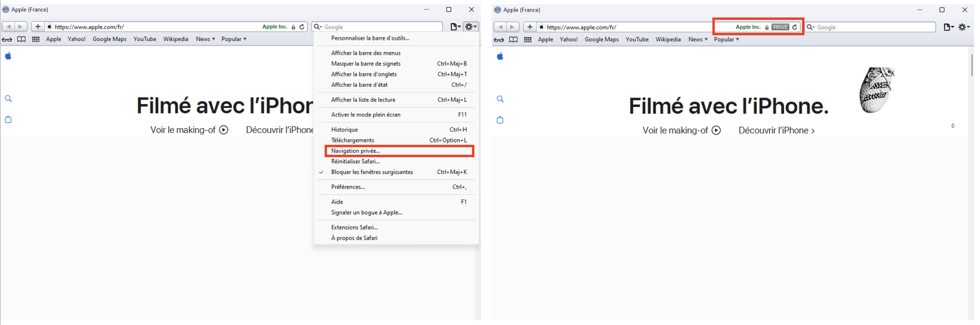Open bookmarks book icon in right window
Viewport: 980px width, 325px height.
pyautogui.click(x=513, y=39)
